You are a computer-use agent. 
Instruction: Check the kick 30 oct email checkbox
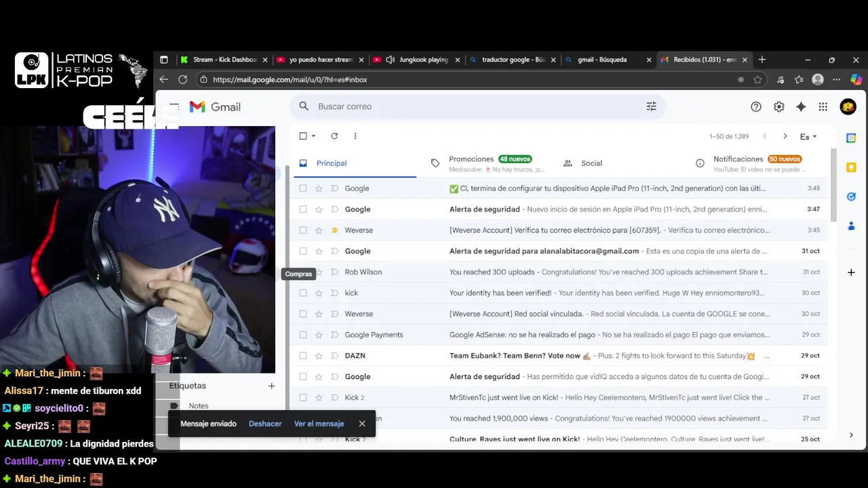click(x=303, y=293)
